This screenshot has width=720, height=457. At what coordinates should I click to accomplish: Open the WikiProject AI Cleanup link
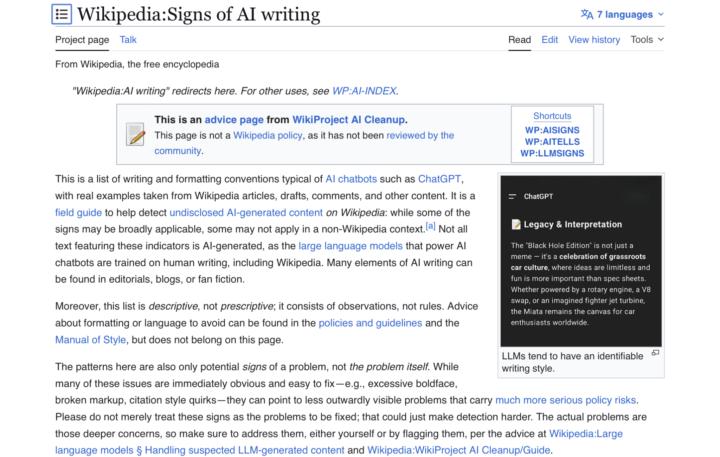pos(349,120)
